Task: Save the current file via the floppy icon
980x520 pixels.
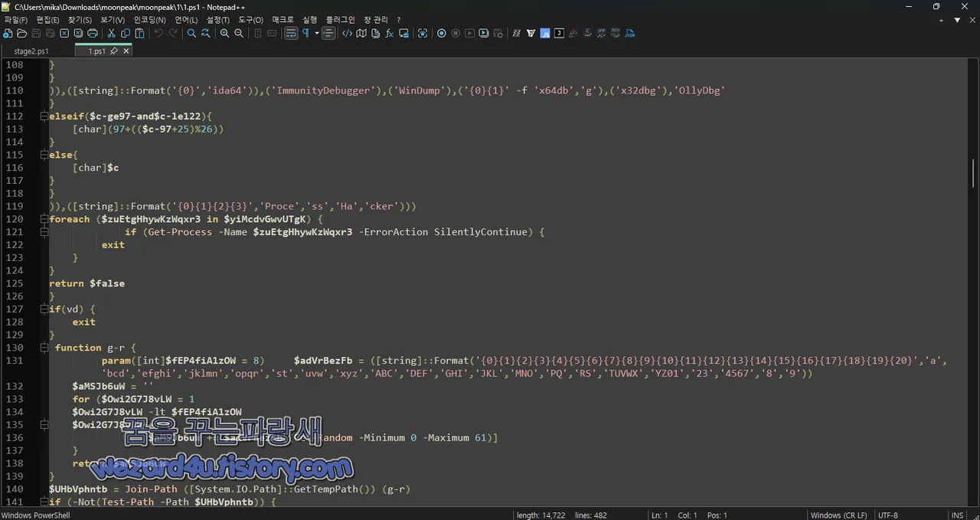Action: click(36, 33)
